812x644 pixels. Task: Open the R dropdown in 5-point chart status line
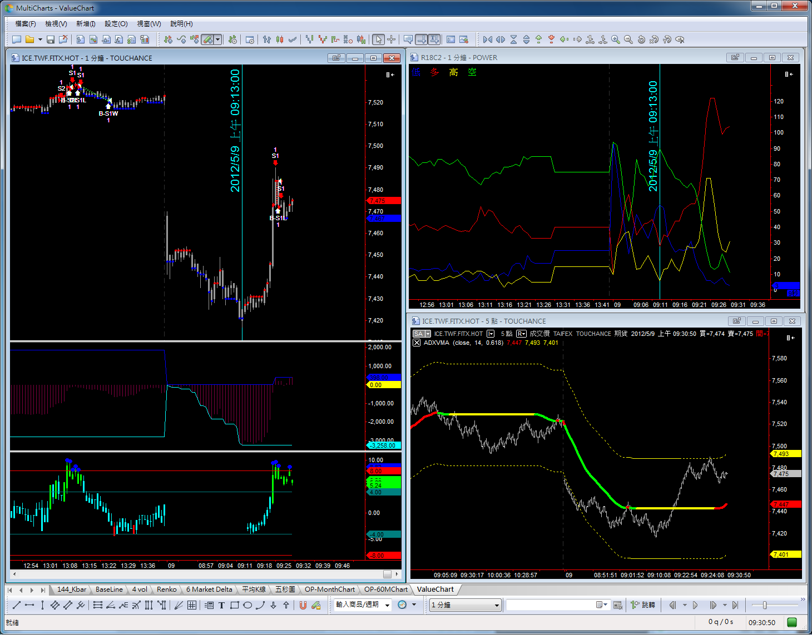(x=521, y=334)
